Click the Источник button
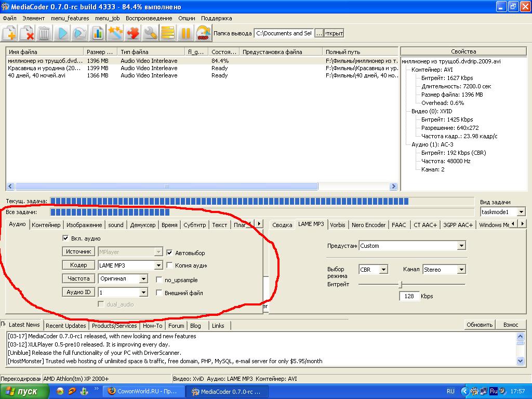Image resolution: width=532 pixels, height=399 pixels. tap(78, 252)
